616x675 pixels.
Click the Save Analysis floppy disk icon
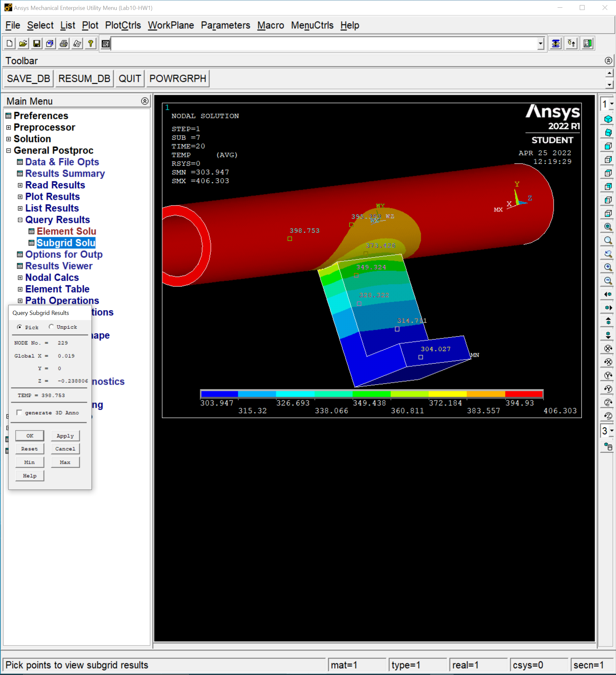pyautogui.click(x=37, y=44)
